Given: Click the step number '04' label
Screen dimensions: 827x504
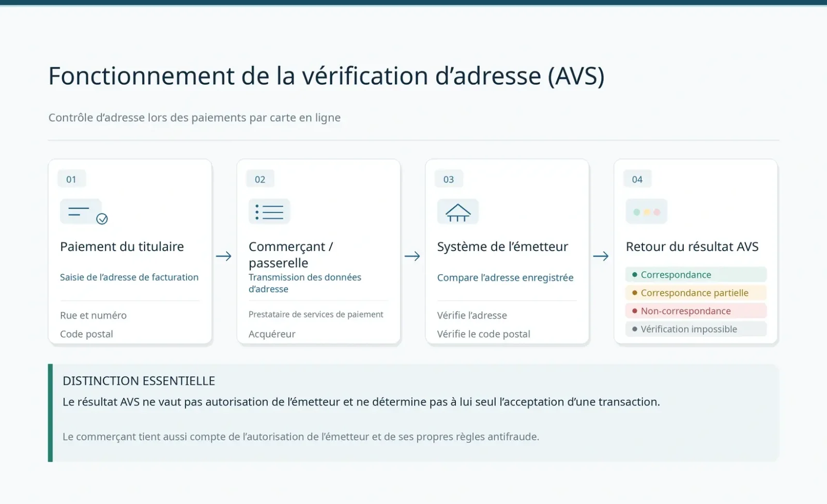Looking at the screenshot, I should (x=637, y=179).
